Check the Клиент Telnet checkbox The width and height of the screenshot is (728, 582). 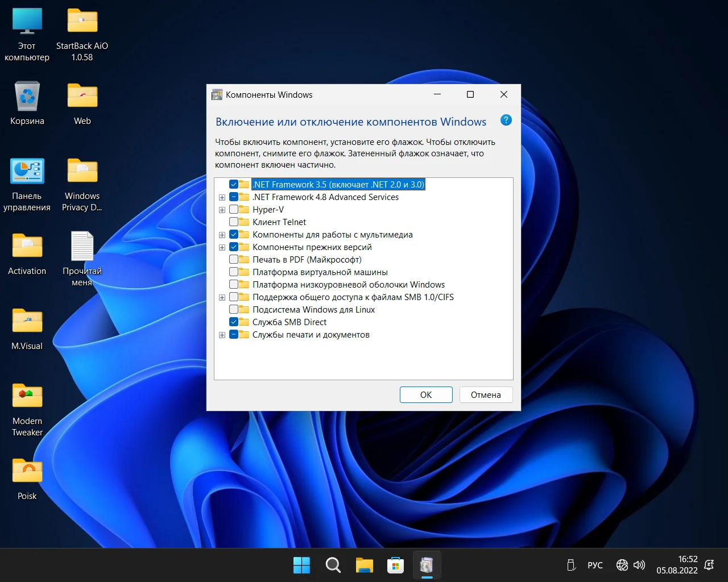click(234, 222)
